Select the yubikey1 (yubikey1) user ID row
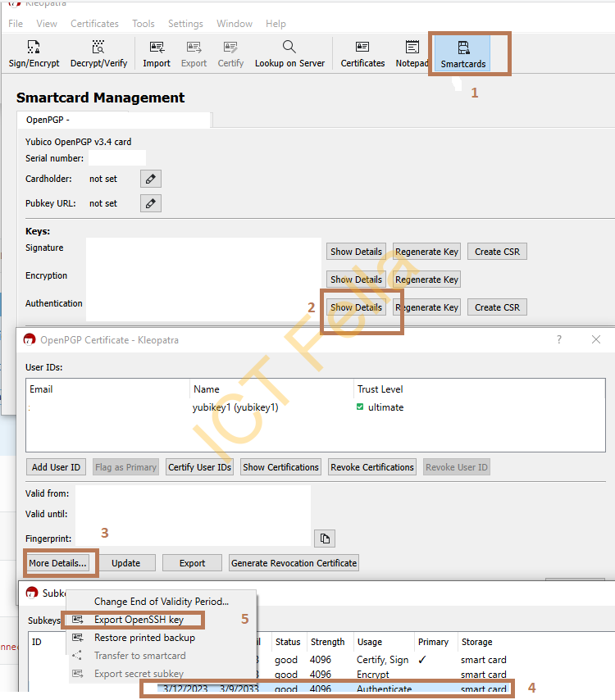615x700 pixels. pyautogui.click(x=316, y=407)
